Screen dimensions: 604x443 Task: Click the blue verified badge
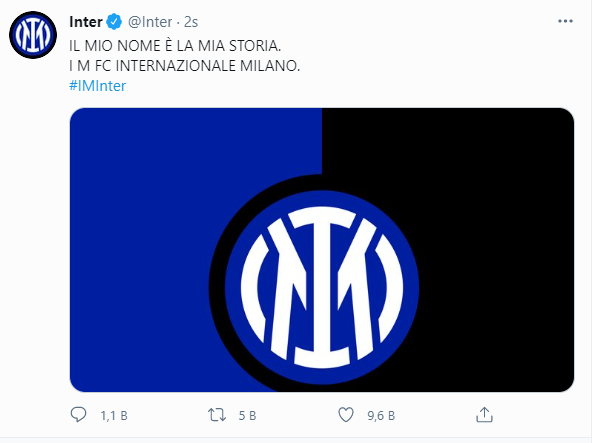pos(115,22)
